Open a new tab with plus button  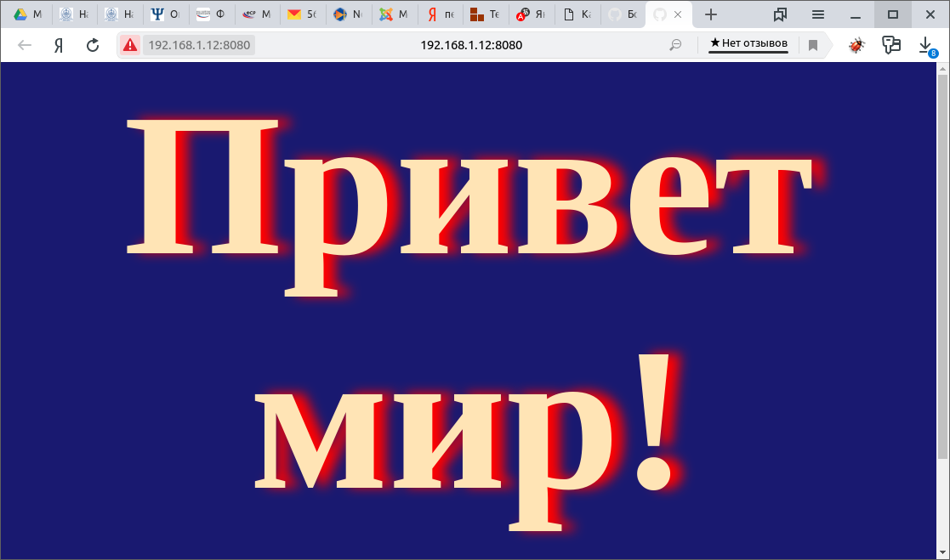711,14
